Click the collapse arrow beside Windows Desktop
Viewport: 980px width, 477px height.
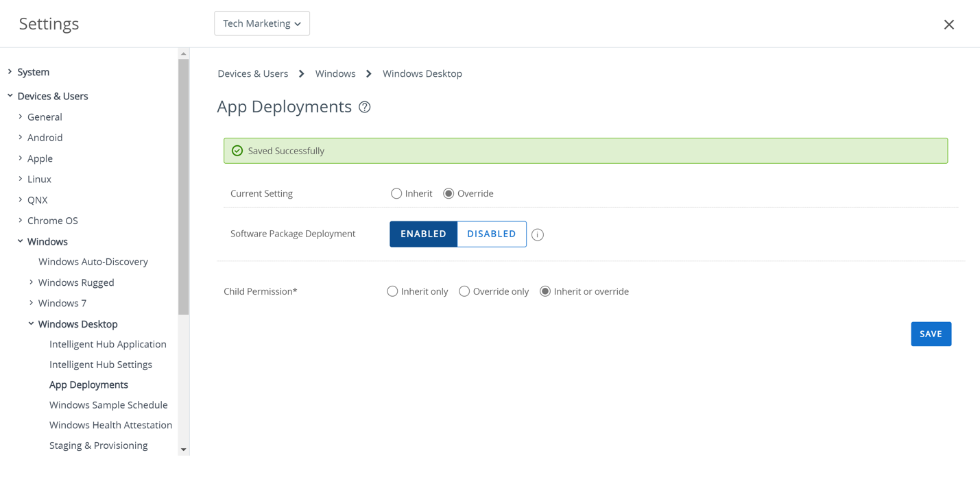coord(31,323)
